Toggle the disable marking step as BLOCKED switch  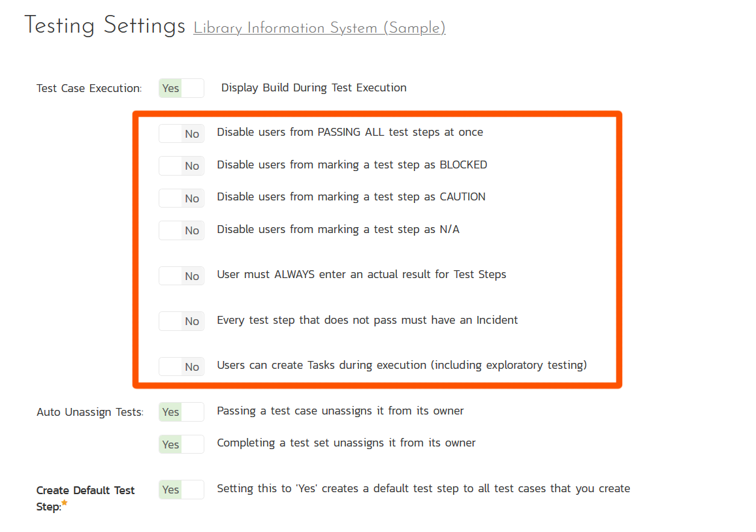pos(181,166)
